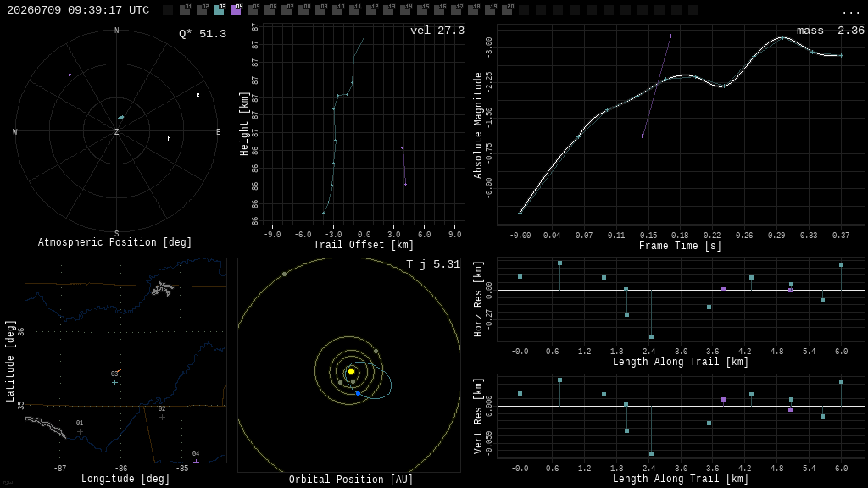868x488 pixels.
Task: Click the Absolute Magnitude axis label
Action: (478, 125)
